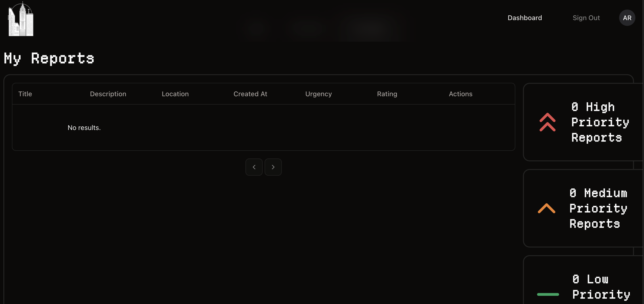Screen dimensions: 644x304
Task: Click the city skyline logo
Action: pos(21,19)
